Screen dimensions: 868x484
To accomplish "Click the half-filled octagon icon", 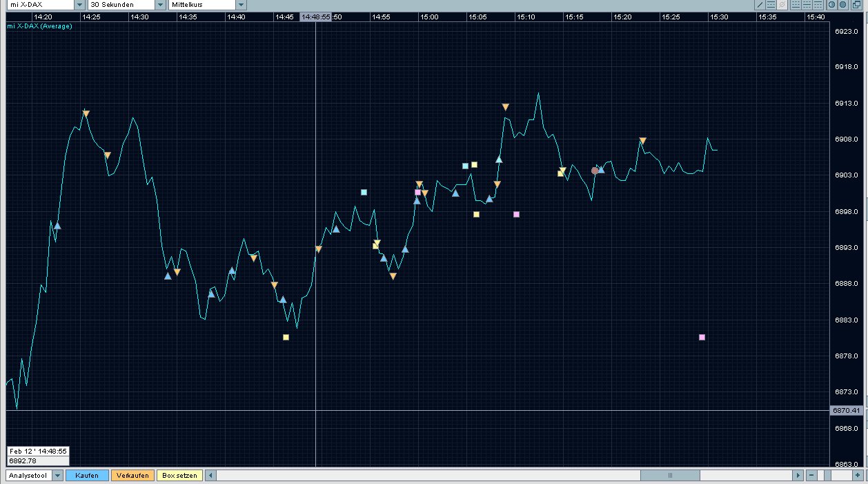I will pos(831,5).
